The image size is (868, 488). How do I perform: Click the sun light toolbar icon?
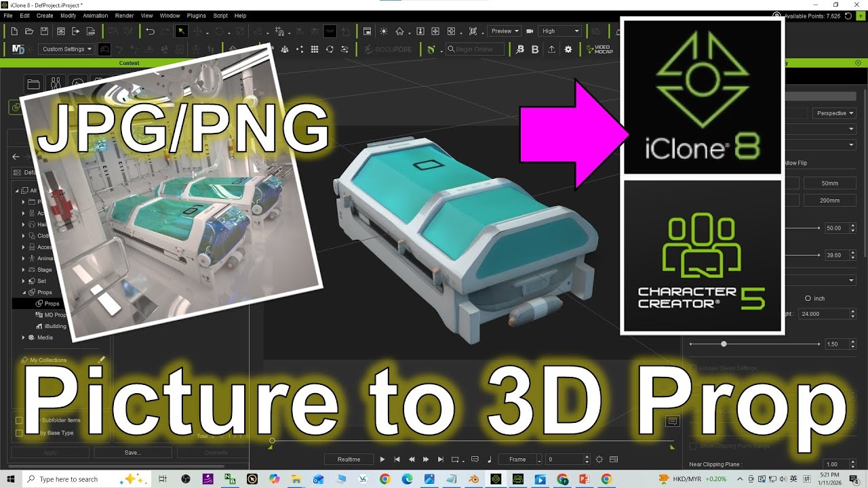point(384,31)
